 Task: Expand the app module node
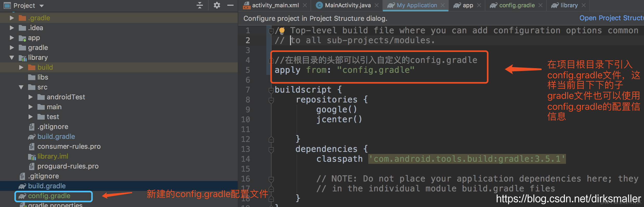coord(12,38)
